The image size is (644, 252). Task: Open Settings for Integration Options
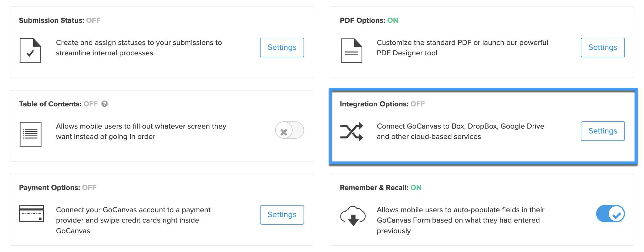[x=603, y=131]
